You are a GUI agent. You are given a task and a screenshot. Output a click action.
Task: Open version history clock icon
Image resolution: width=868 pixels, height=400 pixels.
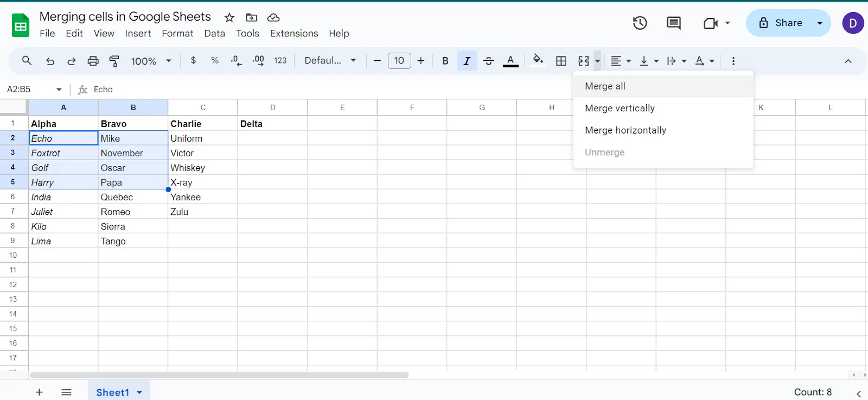click(x=640, y=23)
